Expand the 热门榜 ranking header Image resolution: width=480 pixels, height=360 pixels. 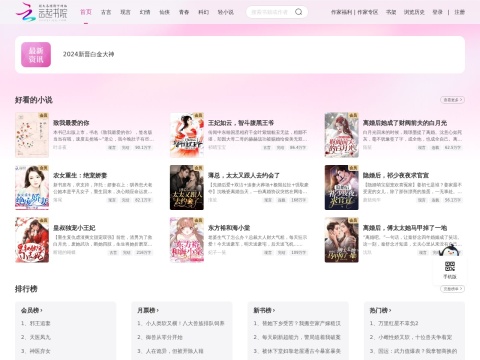coord(380,310)
